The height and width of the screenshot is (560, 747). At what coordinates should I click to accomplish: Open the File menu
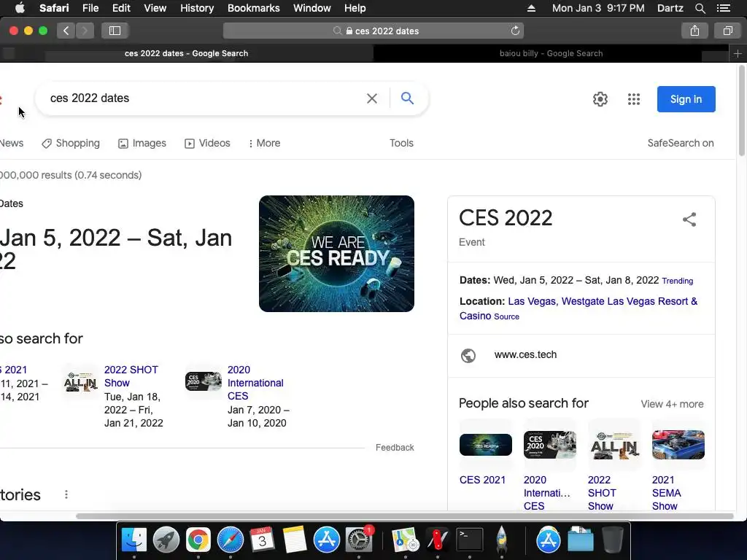tap(90, 8)
